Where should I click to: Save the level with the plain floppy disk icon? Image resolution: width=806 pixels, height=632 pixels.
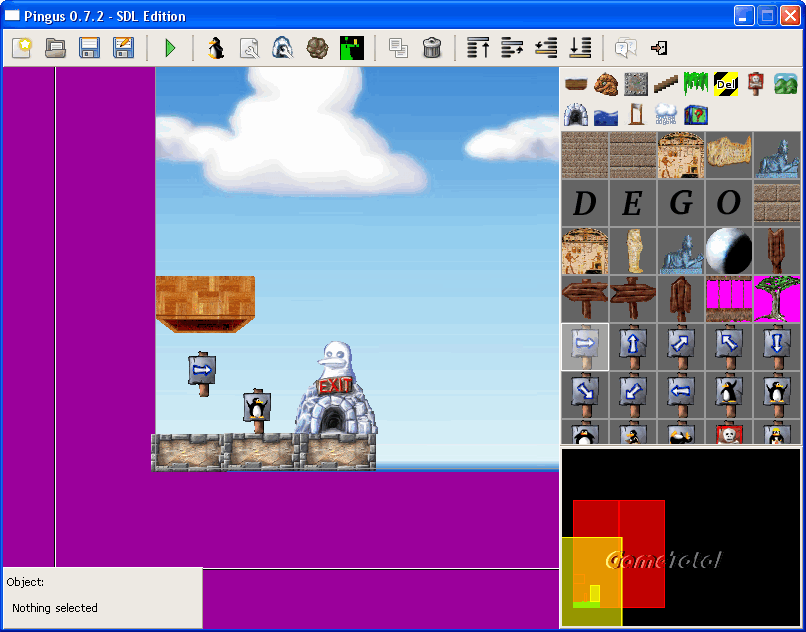pyautogui.click(x=89, y=48)
